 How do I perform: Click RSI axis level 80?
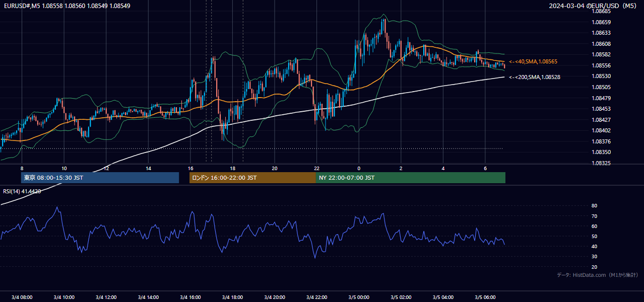[x=595, y=206]
